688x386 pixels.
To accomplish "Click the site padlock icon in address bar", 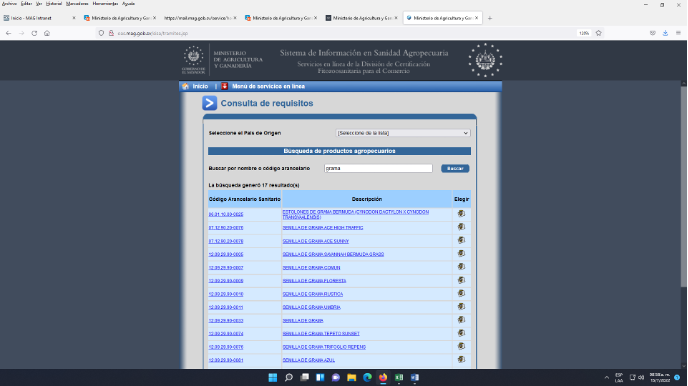I will 111,33.
